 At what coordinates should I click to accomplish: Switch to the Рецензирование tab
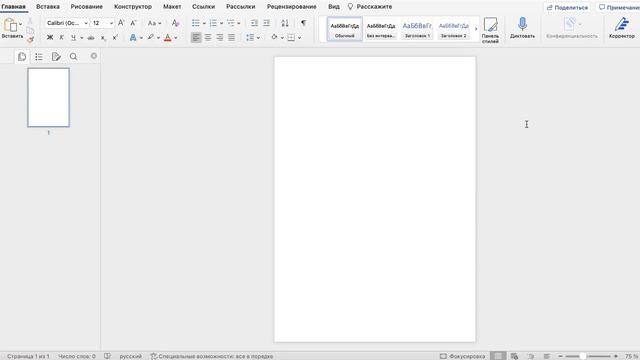291,7
